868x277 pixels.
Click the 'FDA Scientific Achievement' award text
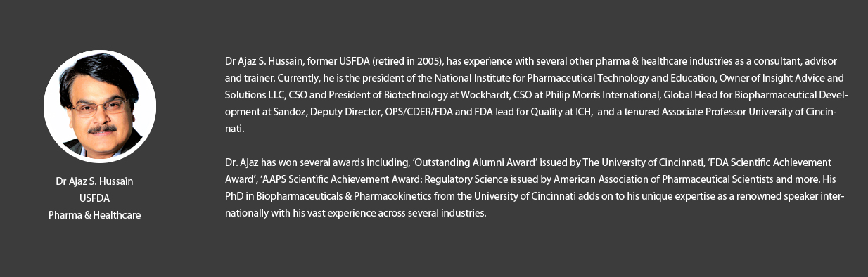pyautogui.click(x=771, y=162)
